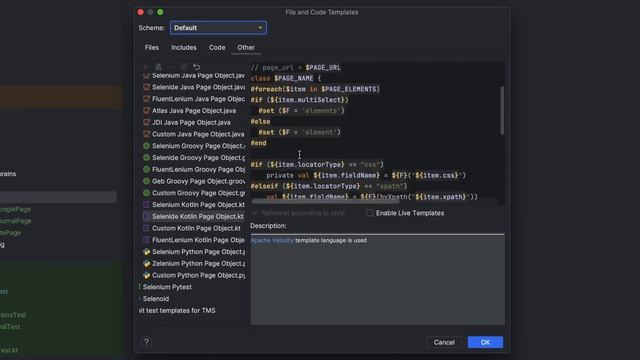Click the create template plus icon
This screenshot has width=640, height=360.
(x=146, y=67)
